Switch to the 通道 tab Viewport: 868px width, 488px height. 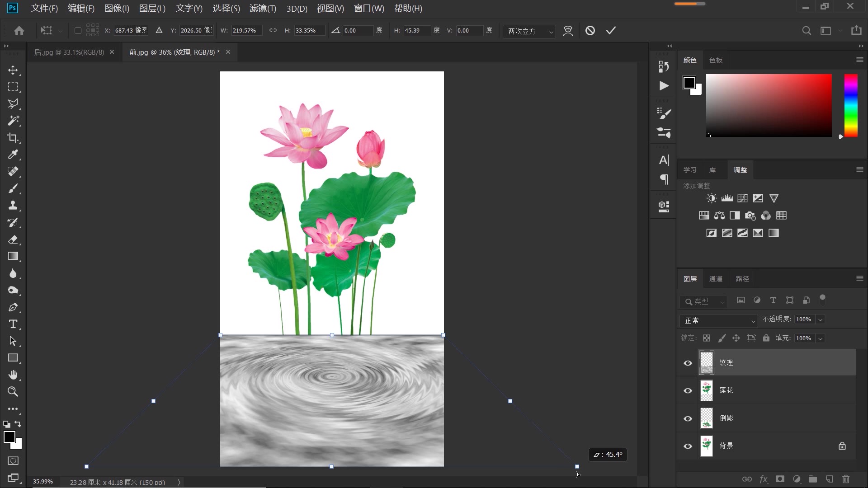pyautogui.click(x=716, y=279)
